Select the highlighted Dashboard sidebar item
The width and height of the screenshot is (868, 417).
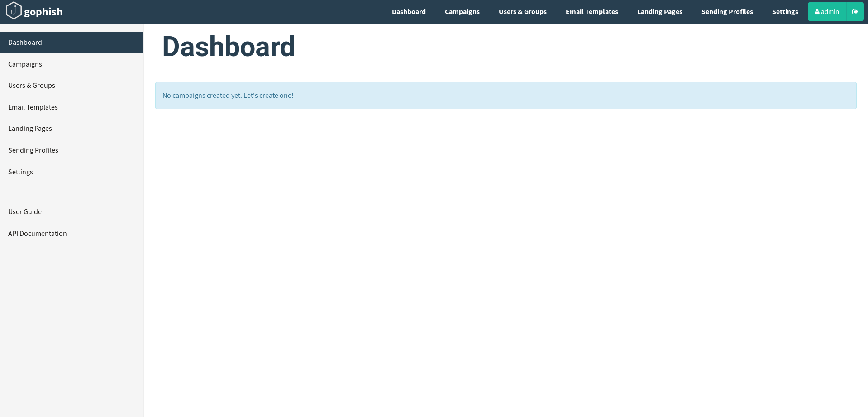point(72,43)
